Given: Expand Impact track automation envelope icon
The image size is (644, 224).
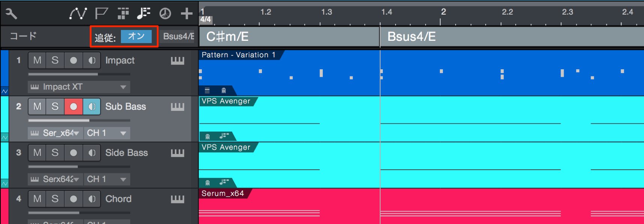Looking at the screenshot, I should pyautogui.click(x=5, y=91).
